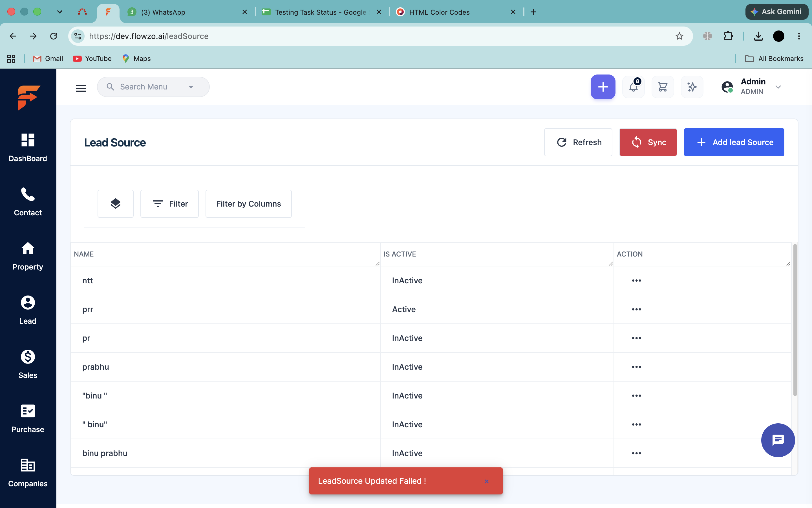Click the Admin profile avatar

pos(727,87)
